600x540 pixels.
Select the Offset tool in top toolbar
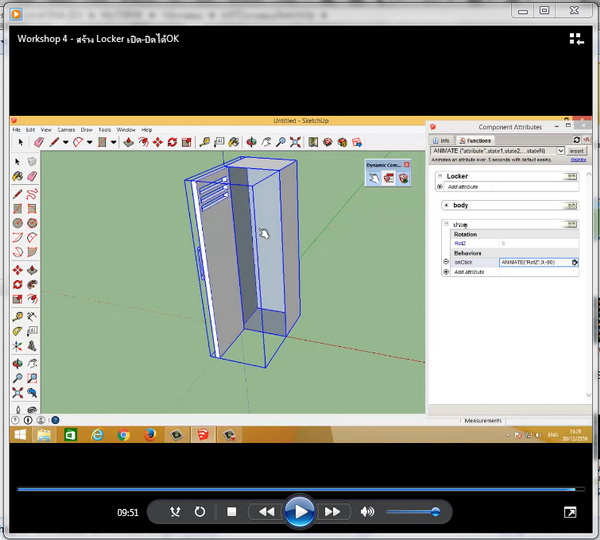click(x=143, y=142)
